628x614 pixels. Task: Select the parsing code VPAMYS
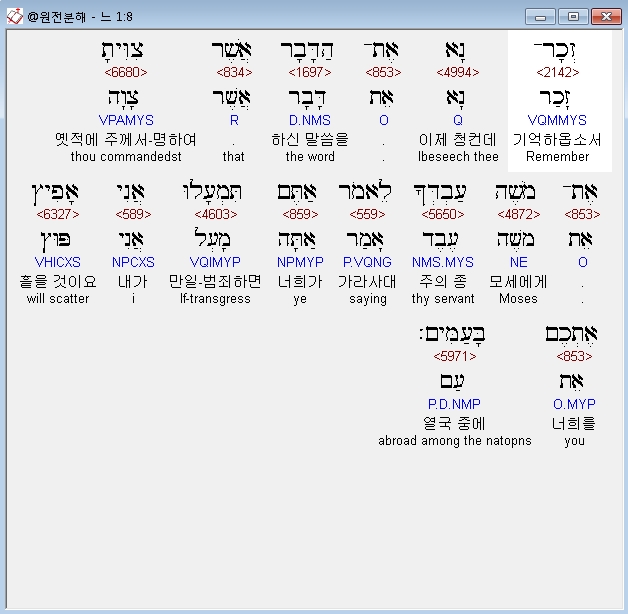tap(126, 120)
